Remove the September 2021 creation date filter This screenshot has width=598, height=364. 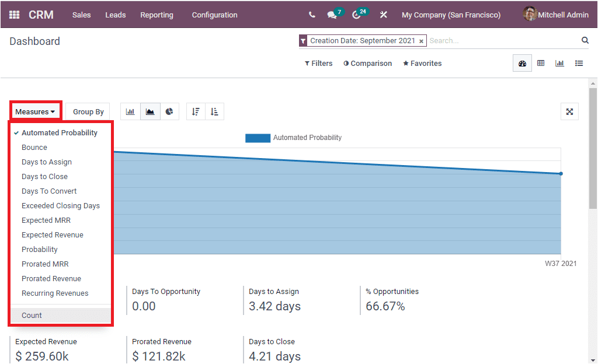[422, 41]
